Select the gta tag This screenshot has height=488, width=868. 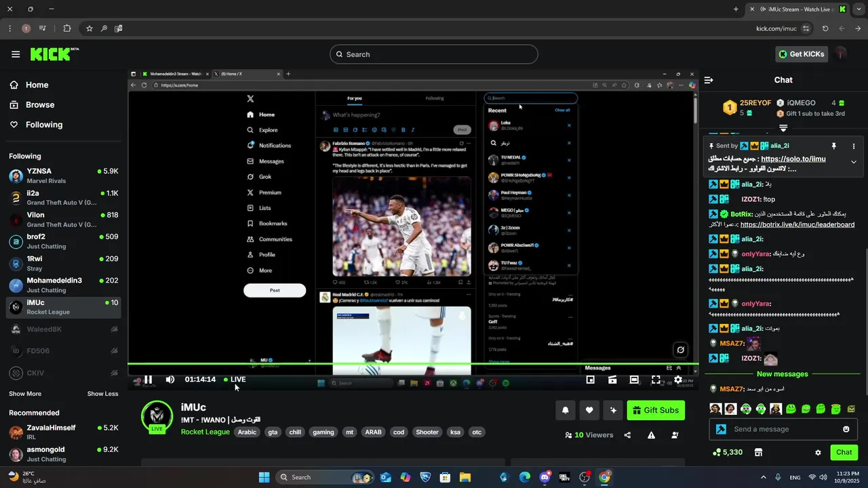pos(273,432)
